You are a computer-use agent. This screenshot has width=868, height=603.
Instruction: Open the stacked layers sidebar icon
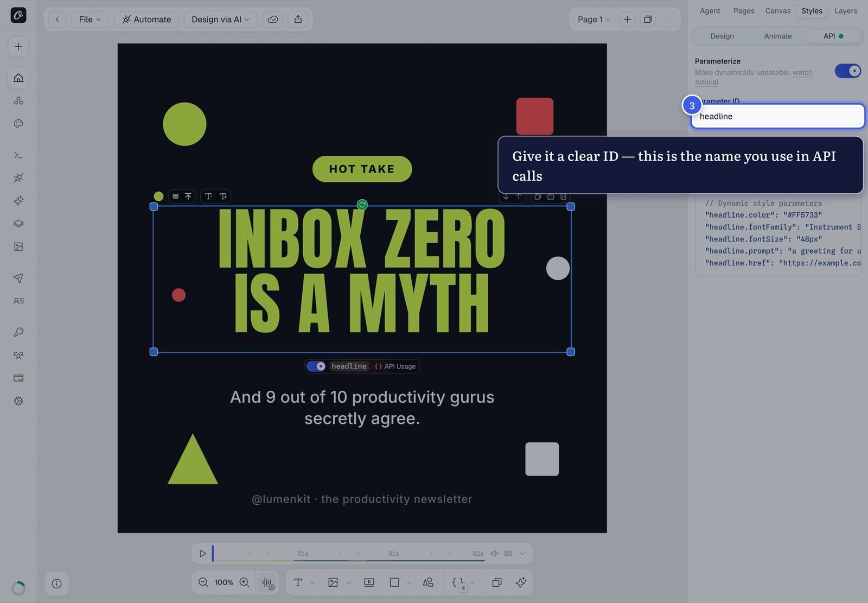tap(18, 224)
